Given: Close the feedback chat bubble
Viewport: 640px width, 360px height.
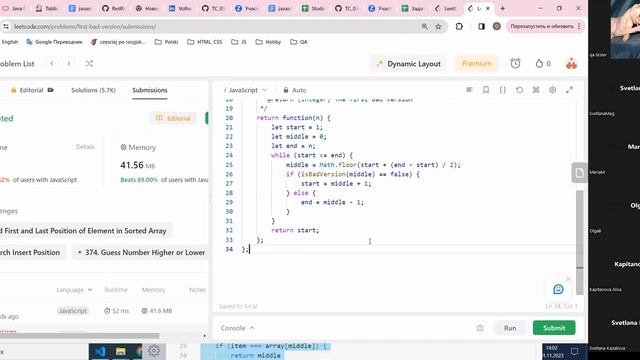Looking at the screenshot, I should [x=568, y=279].
